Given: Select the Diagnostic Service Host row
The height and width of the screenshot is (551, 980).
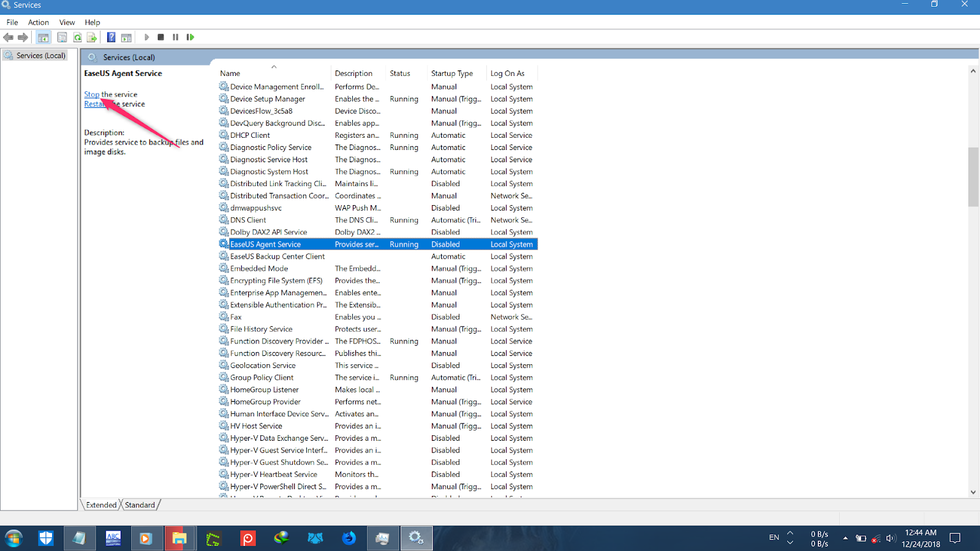Looking at the screenshot, I should click(378, 160).
